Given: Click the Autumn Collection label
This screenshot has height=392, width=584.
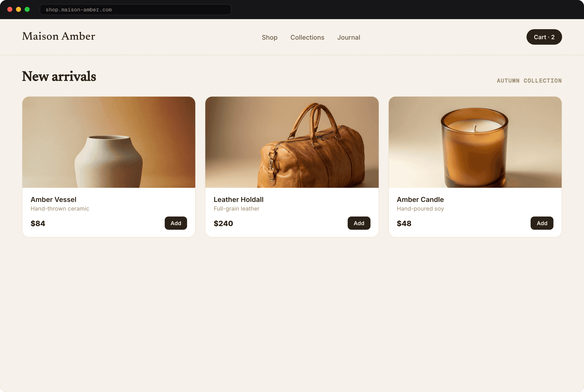Looking at the screenshot, I should (529, 80).
